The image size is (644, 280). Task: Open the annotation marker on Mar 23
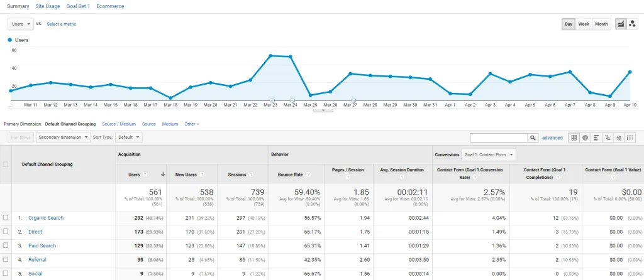(272, 100)
